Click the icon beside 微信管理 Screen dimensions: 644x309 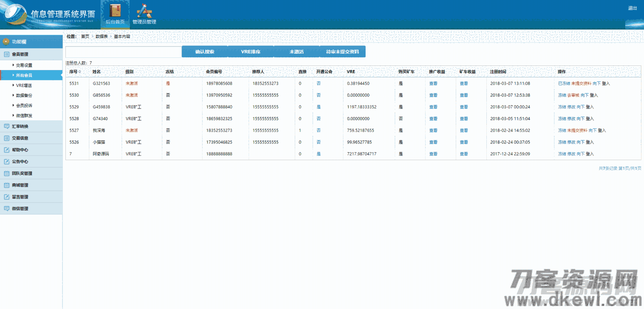pos(7,208)
